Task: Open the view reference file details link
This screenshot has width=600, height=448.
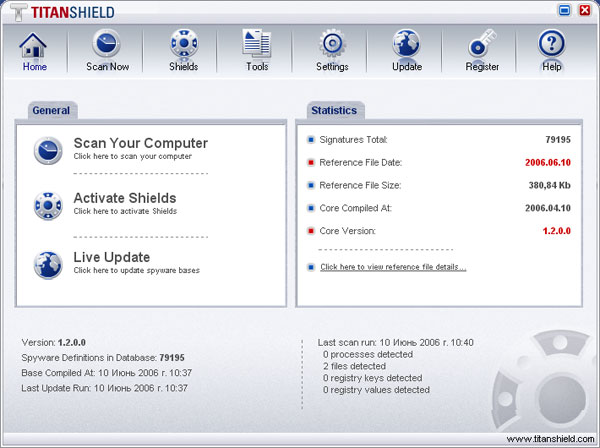Action: click(393, 267)
